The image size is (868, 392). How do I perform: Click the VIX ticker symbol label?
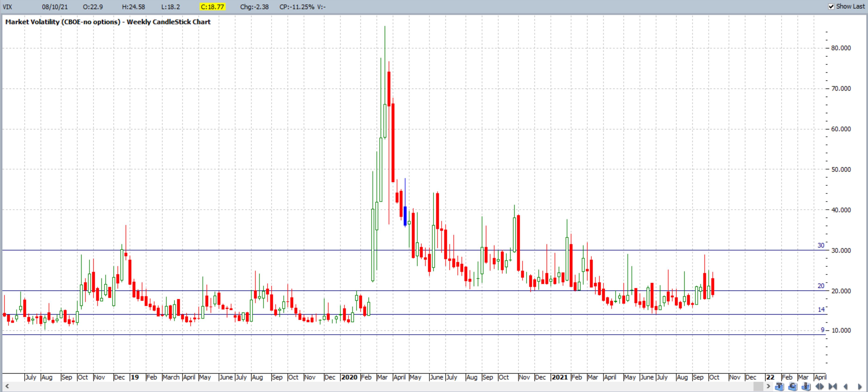(7, 7)
